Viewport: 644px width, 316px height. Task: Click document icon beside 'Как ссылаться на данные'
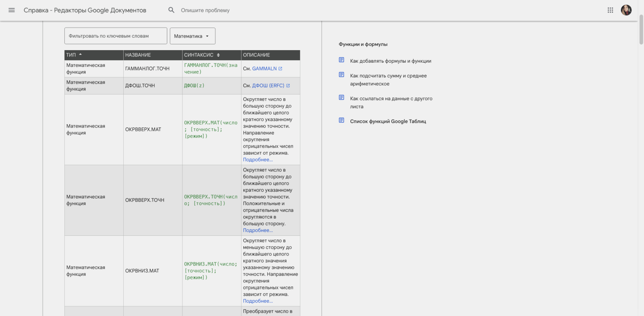(341, 98)
